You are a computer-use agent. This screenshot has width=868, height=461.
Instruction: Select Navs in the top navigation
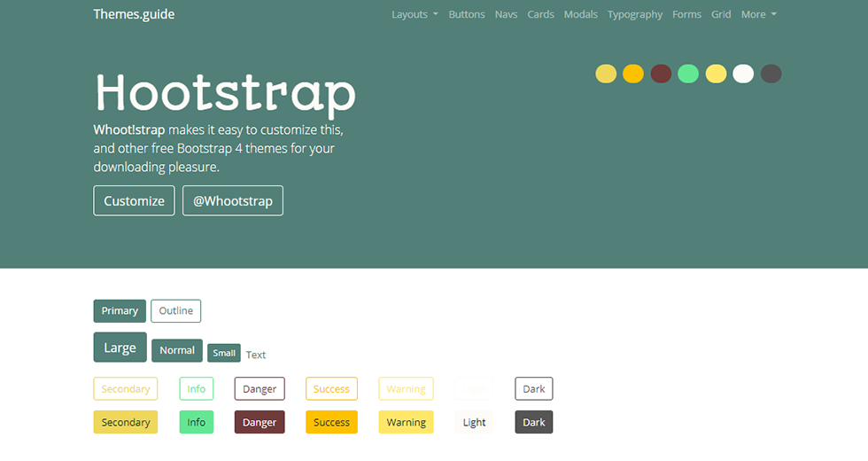[x=506, y=14]
